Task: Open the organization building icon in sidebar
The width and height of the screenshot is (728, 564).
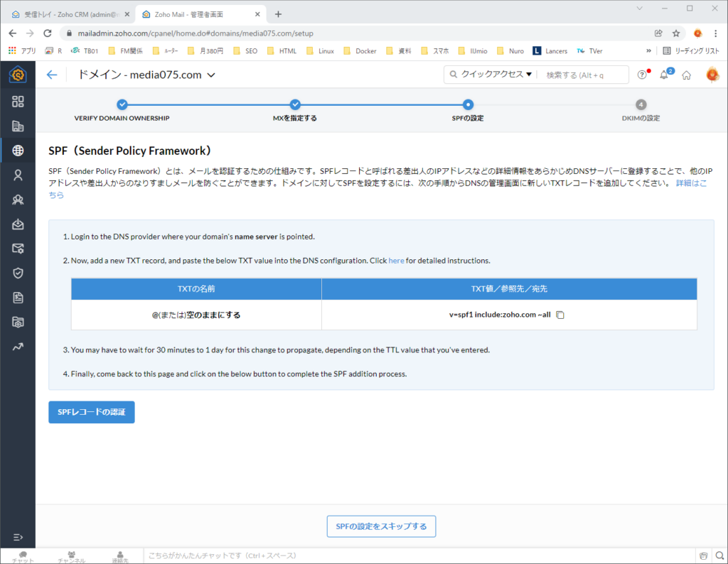Action: pos(18,126)
